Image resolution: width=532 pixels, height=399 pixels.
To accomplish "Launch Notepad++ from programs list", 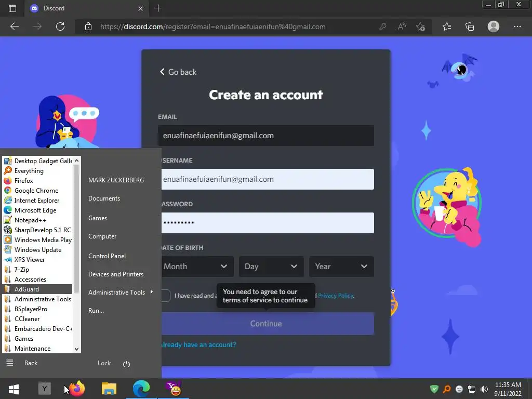I will [37, 220].
